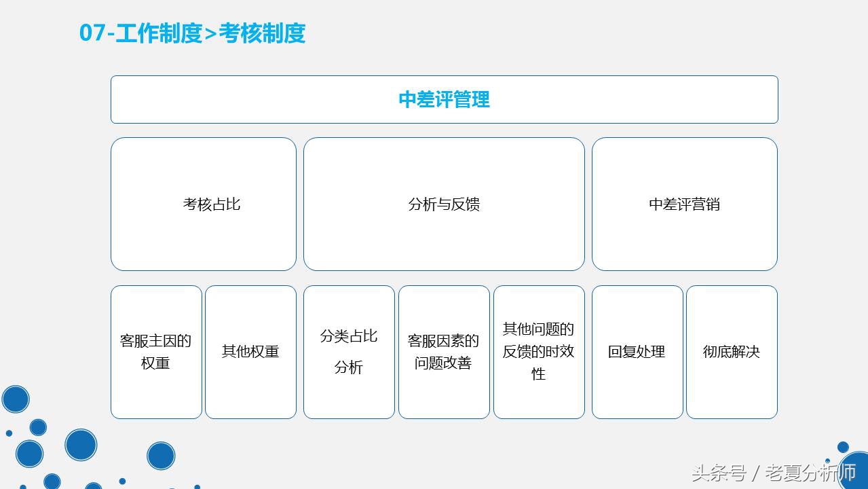Image resolution: width=868 pixels, height=489 pixels.
Task: Click the 分析与反馈 category box
Action: tap(444, 204)
